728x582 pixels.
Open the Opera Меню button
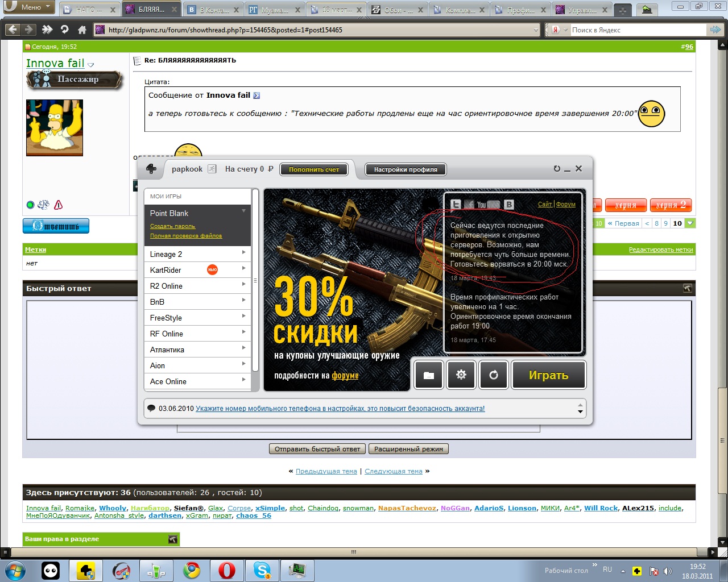29,7
